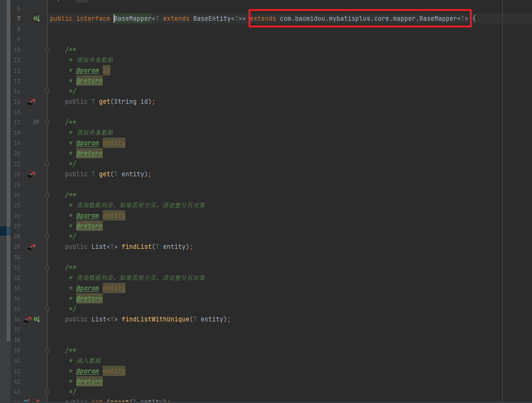Collapse the Javadoc comment starting on line 10

click(47, 49)
